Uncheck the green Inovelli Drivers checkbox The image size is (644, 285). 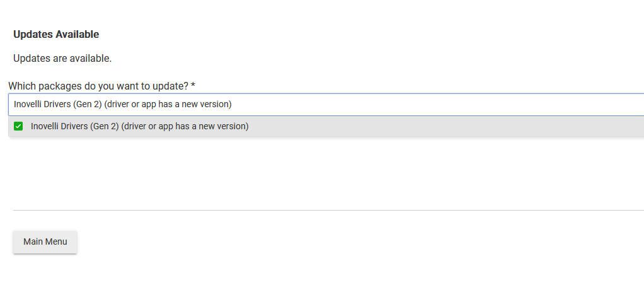pyautogui.click(x=18, y=126)
